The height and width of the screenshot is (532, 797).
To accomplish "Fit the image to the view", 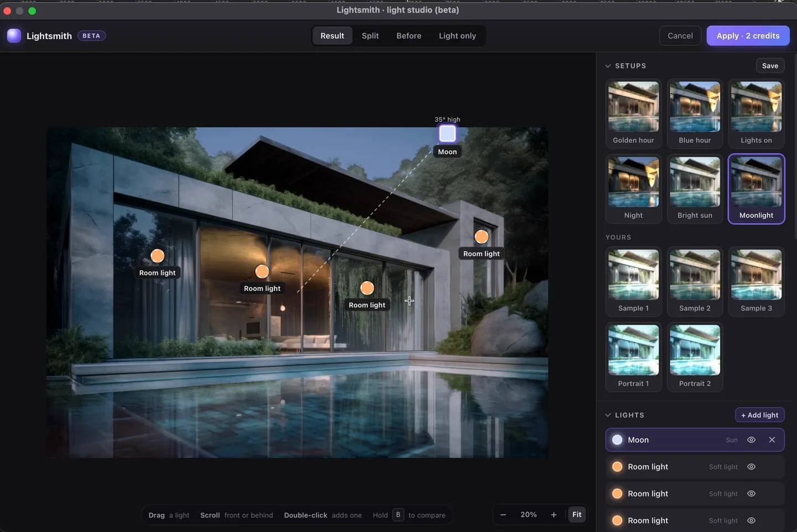I will click(577, 515).
